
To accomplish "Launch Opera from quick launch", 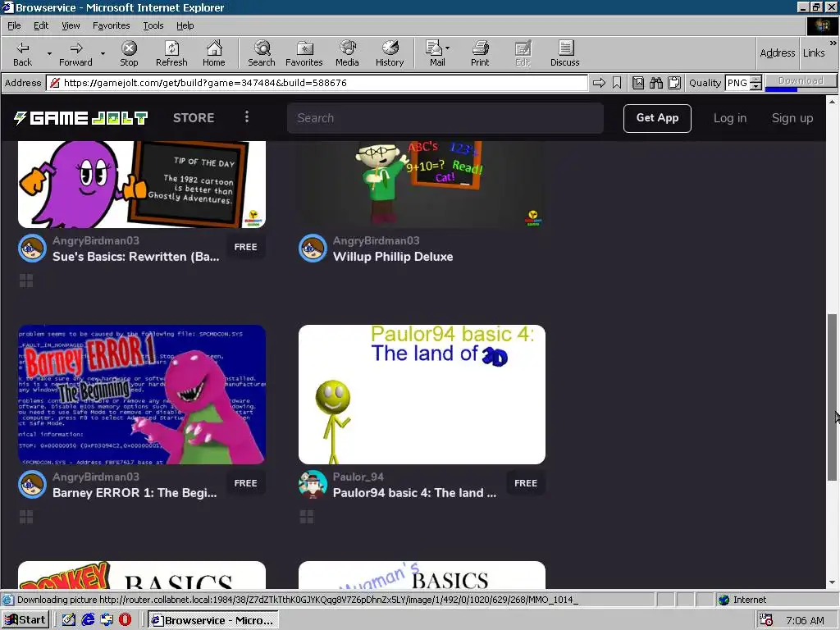I will coord(125,620).
